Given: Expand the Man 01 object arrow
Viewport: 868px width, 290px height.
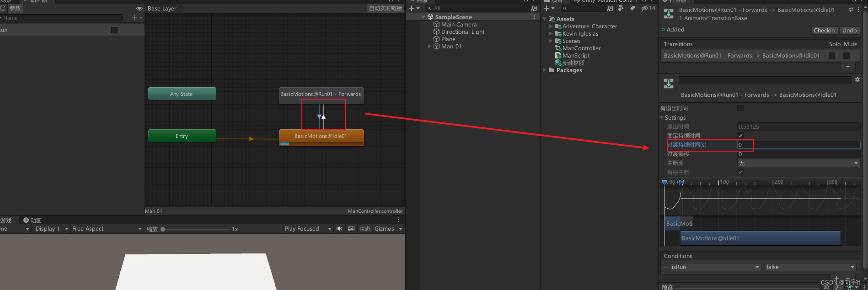Looking at the screenshot, I should (429, 47).
